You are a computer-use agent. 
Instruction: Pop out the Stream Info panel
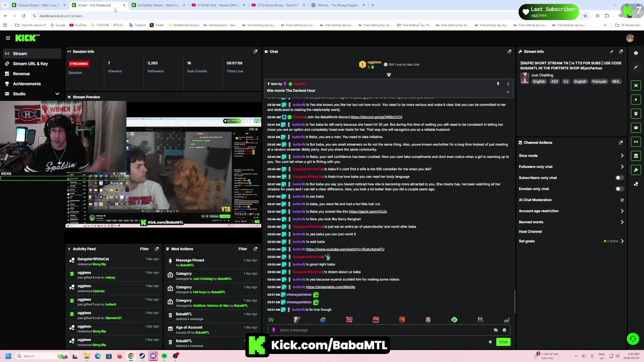coord(621,51)
